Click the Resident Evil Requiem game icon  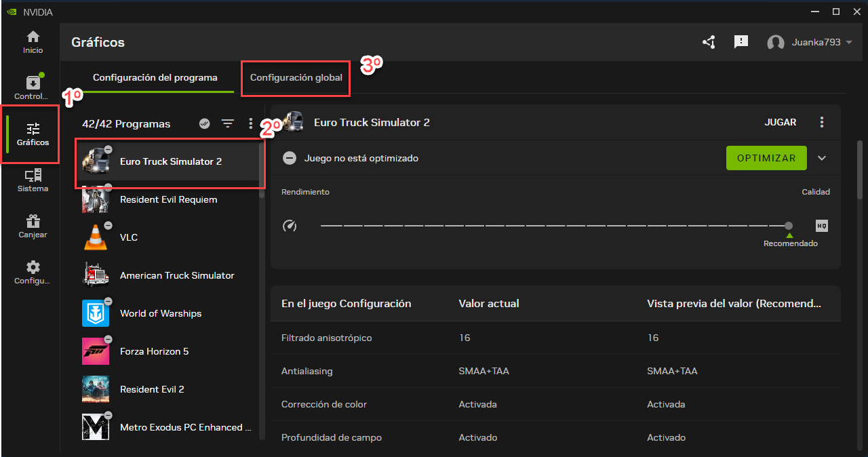pos(96,199)
